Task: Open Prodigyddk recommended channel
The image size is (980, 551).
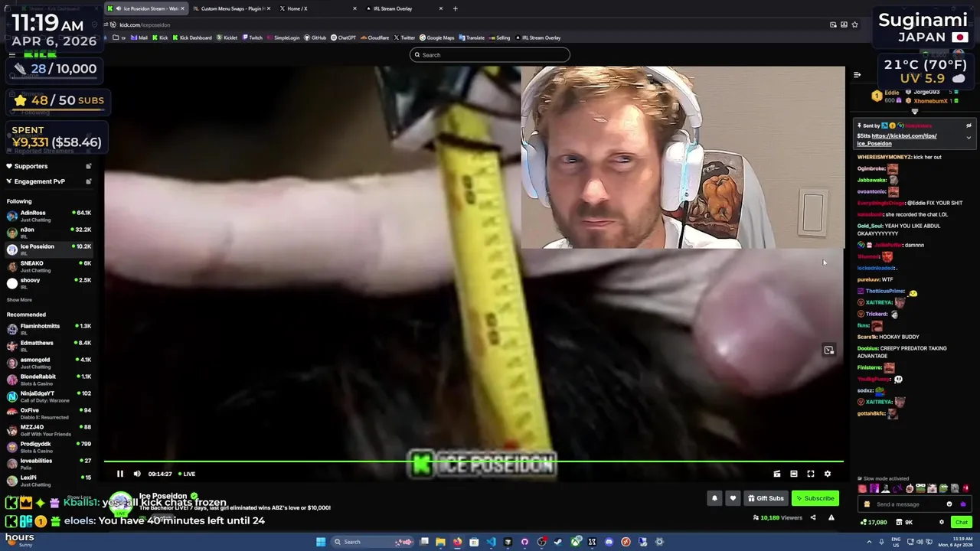Action: [x=49, y=447]
